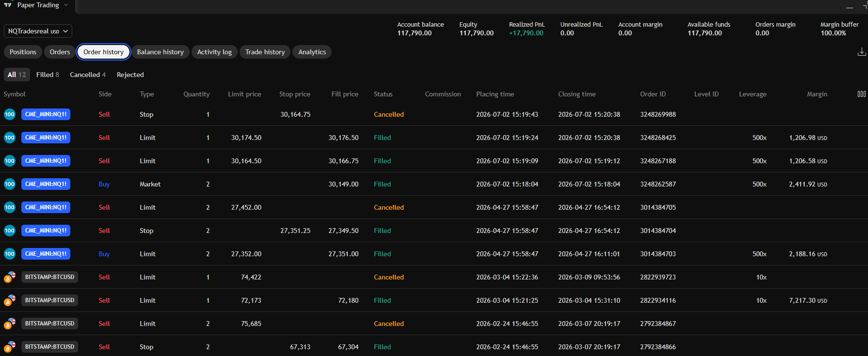
Task: Sort by Status column header
Action: [383, 94]
